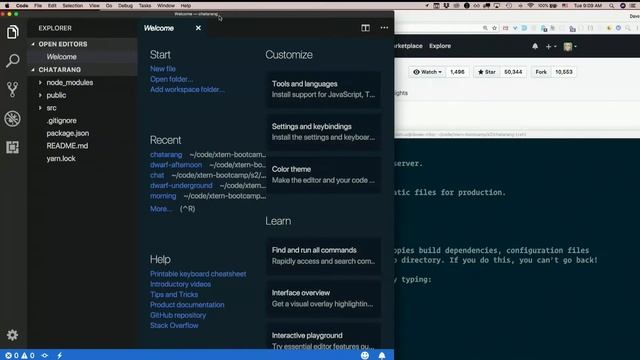Click the lightning bolt status icon
The image size is (640, 360).
click(x=60, y=356)
